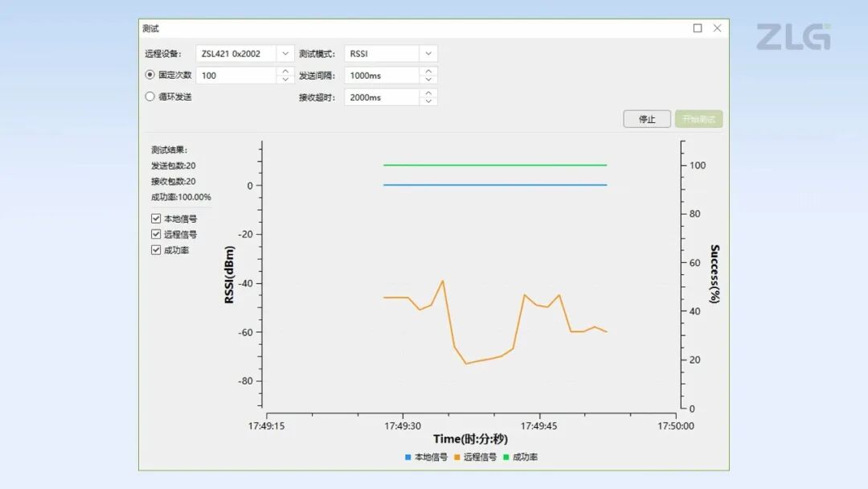Open the 远程设备 dropdown arrow
The width and height of the screenshot is (868, 489).
(x=285, y=54)
